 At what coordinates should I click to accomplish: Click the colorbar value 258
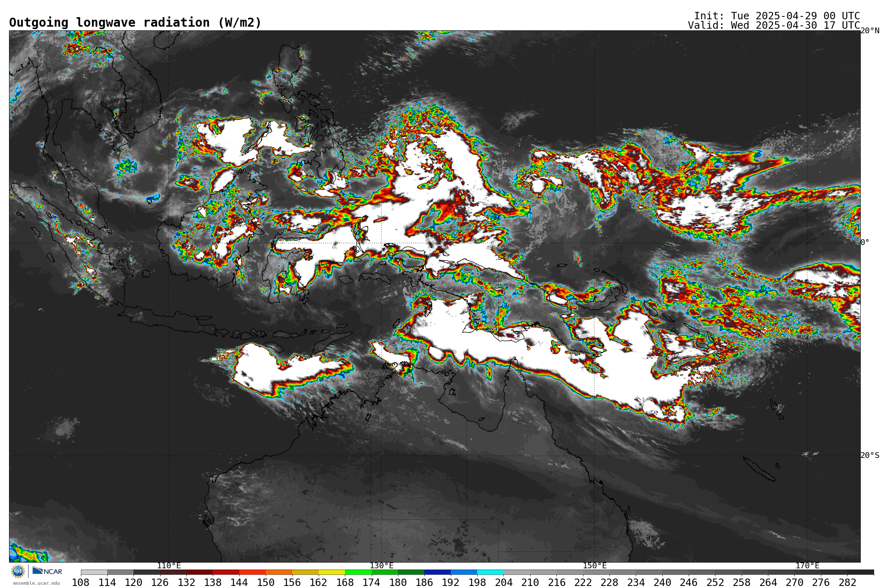click(741, 583)
